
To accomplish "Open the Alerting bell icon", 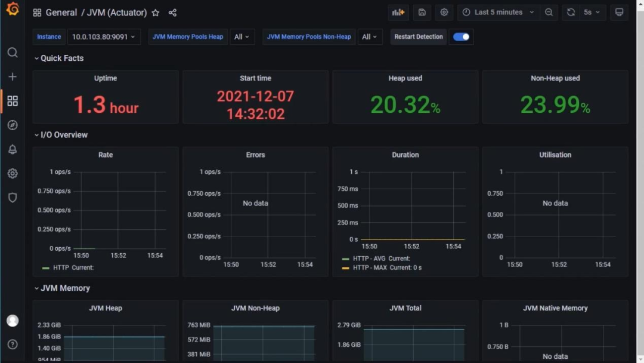I will click(13, 149).
